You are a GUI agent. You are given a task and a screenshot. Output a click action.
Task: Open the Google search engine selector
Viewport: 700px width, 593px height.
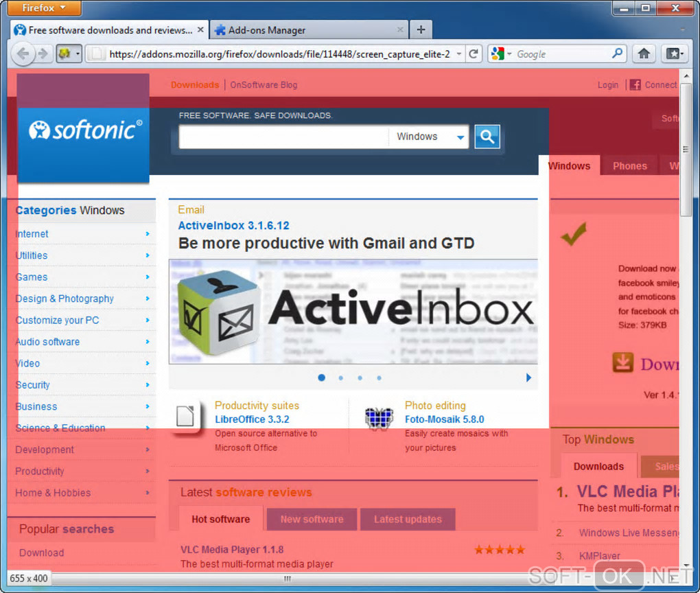click(501, 54)
